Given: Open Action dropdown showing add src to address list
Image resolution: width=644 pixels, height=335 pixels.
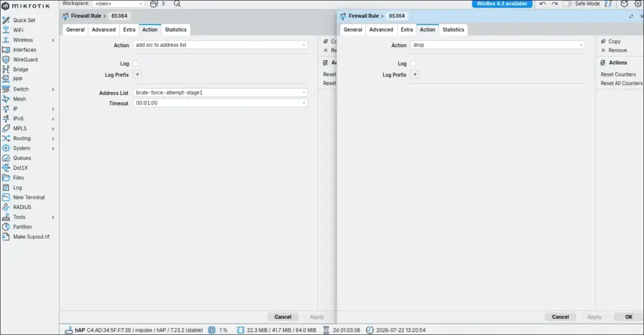Looking at the screenshot, I should pos(220,45).
